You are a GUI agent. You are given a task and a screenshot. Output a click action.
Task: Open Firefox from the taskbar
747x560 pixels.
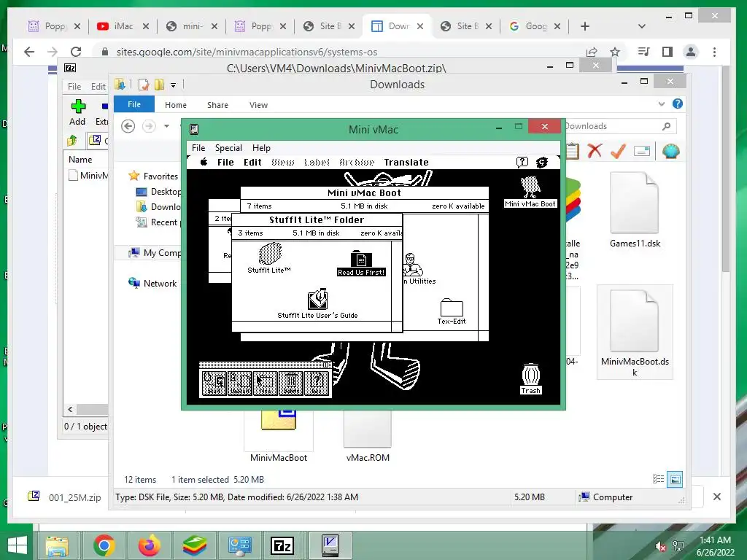click(149, 545)
